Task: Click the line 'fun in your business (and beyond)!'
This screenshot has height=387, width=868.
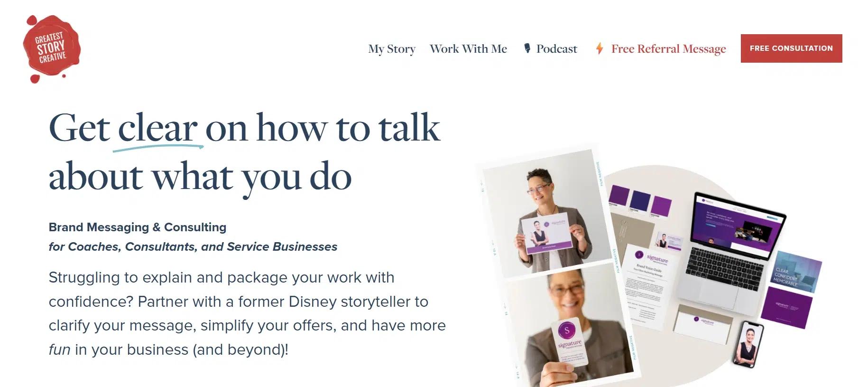Action: click(168, 350)
